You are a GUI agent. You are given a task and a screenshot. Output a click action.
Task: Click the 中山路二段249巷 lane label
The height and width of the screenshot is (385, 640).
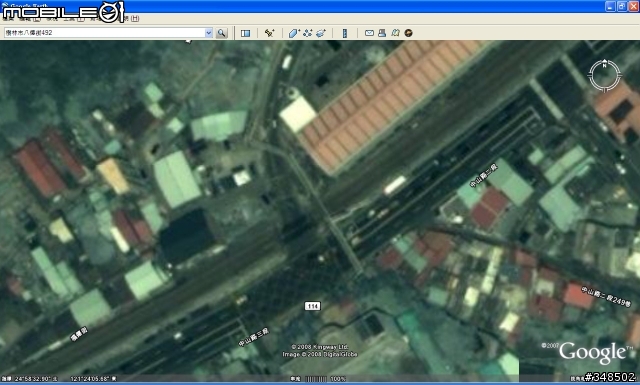[606, 296]
